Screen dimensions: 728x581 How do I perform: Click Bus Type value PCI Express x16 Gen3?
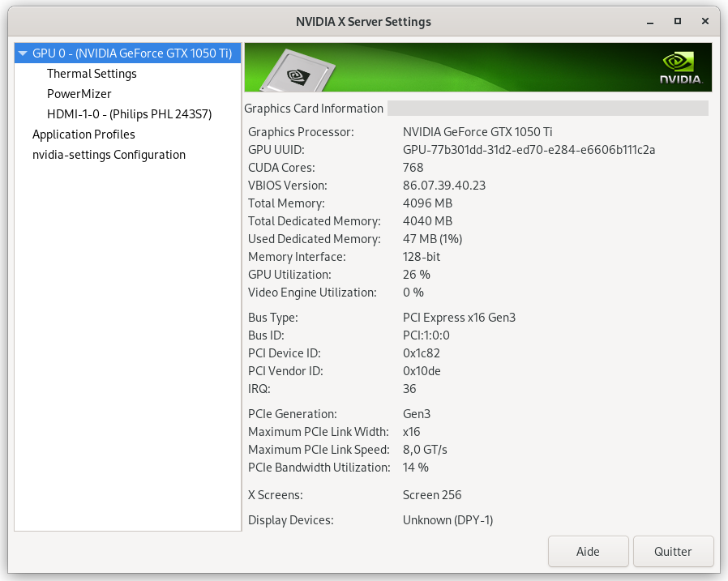click(x=459, y=318)
